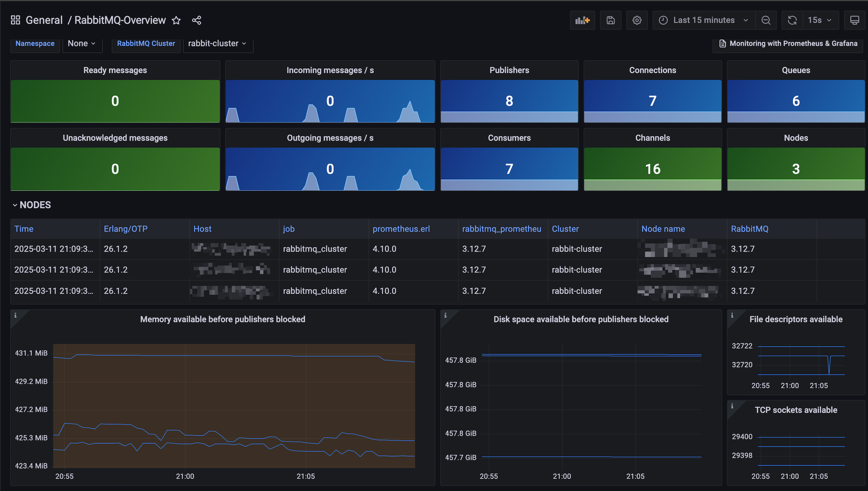This screenshot has width=868, height=491.
Task: Open Monitoring with Prometheus & Grafana link
Action: pos(788,43)
